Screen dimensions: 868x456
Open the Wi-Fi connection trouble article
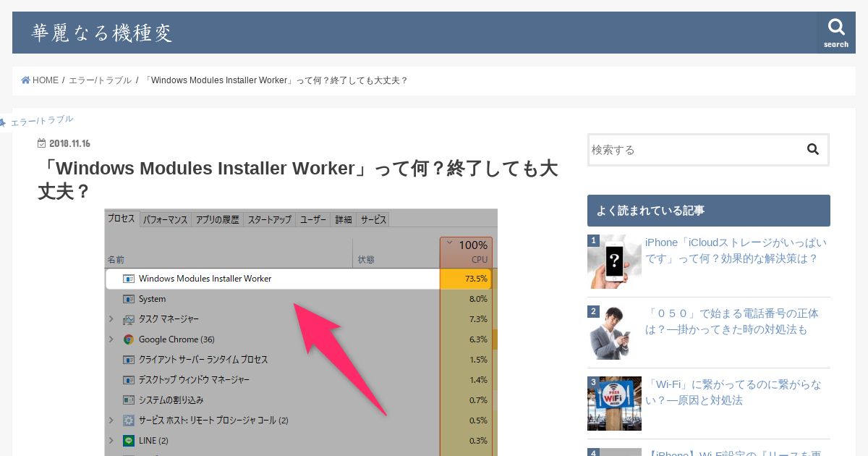pos(733,392)
